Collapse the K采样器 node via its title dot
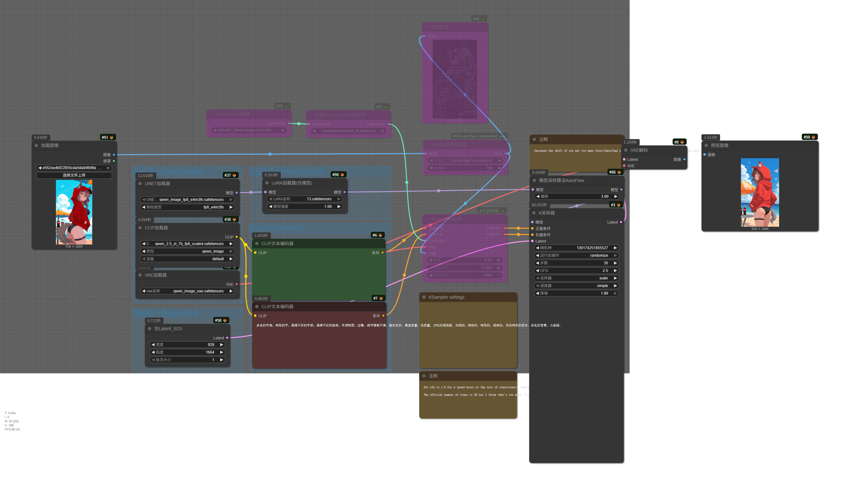The image size is (850, 504). point(534,213)
